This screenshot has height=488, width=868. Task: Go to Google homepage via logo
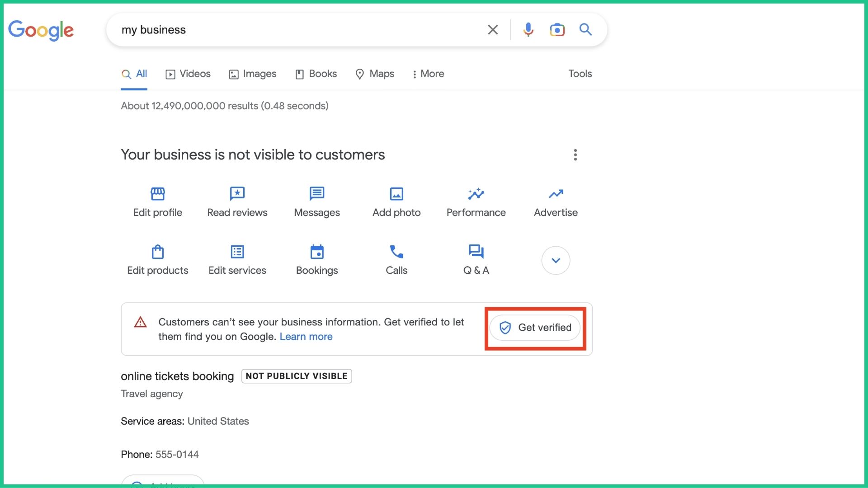tap(41, 30)
